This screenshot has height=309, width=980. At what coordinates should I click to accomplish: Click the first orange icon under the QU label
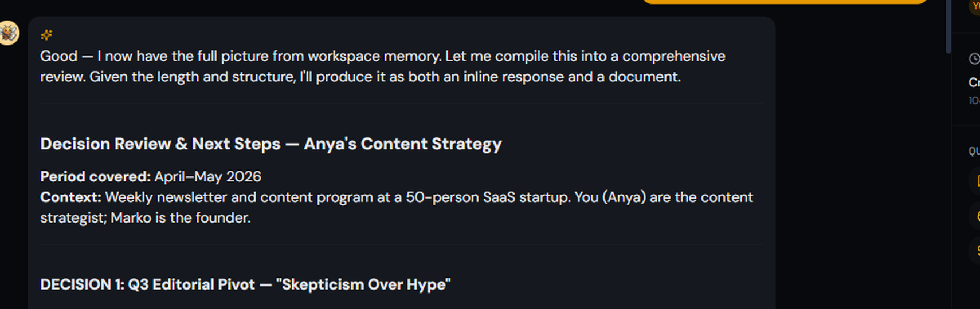[x=975, y=181]
